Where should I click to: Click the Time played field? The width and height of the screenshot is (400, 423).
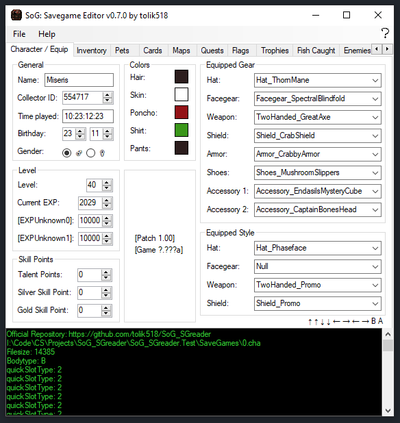click(x=88, y=116)
